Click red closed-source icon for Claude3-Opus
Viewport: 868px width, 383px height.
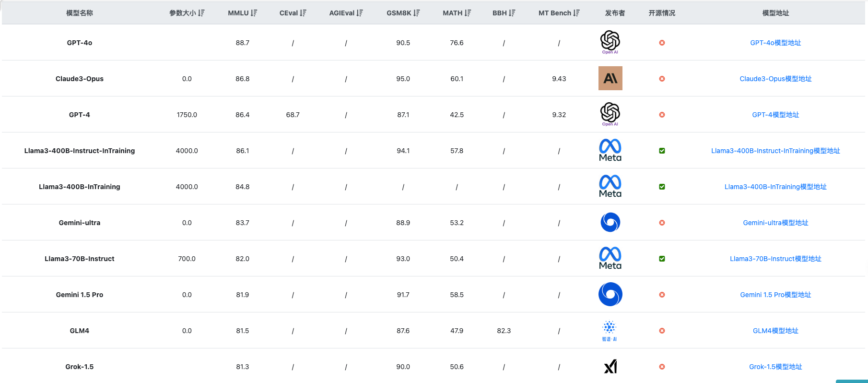pyautogui.click(x=662, y=79)
